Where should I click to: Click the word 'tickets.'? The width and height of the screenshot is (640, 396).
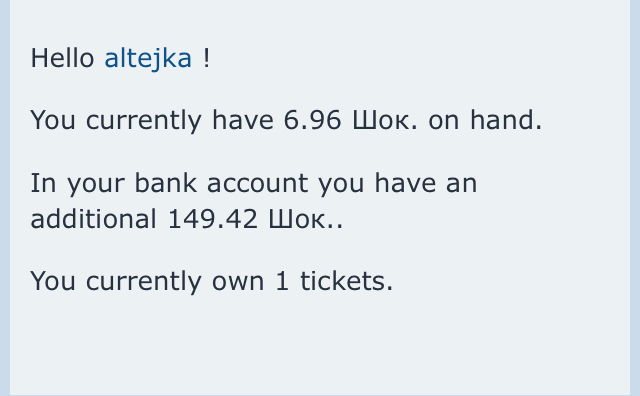(347, 281)
